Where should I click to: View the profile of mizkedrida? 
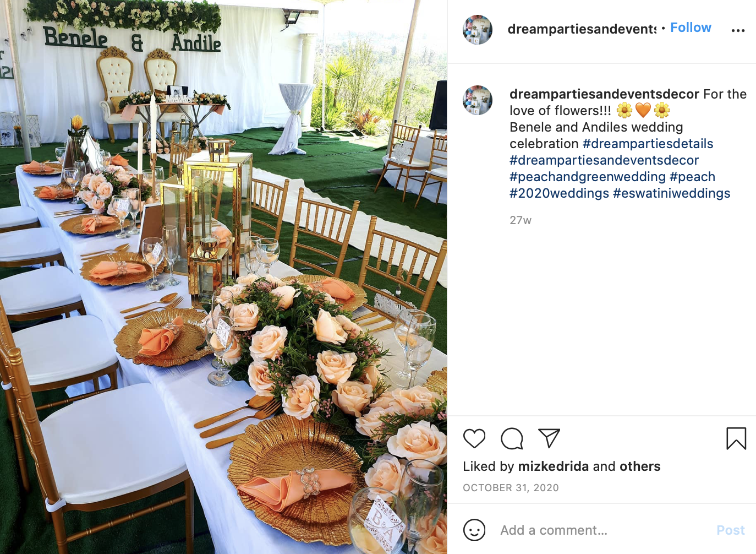point(554,466)
